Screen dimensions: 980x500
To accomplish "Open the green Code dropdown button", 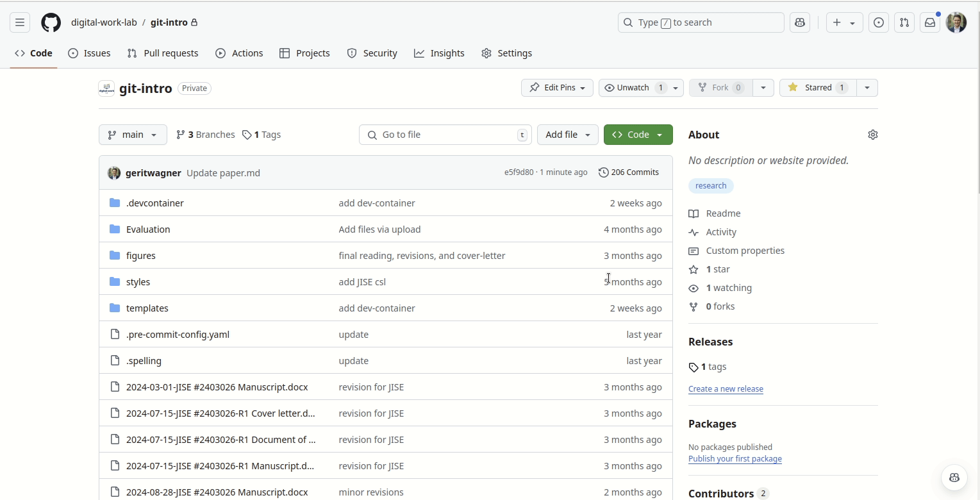I will click(638, 135).
